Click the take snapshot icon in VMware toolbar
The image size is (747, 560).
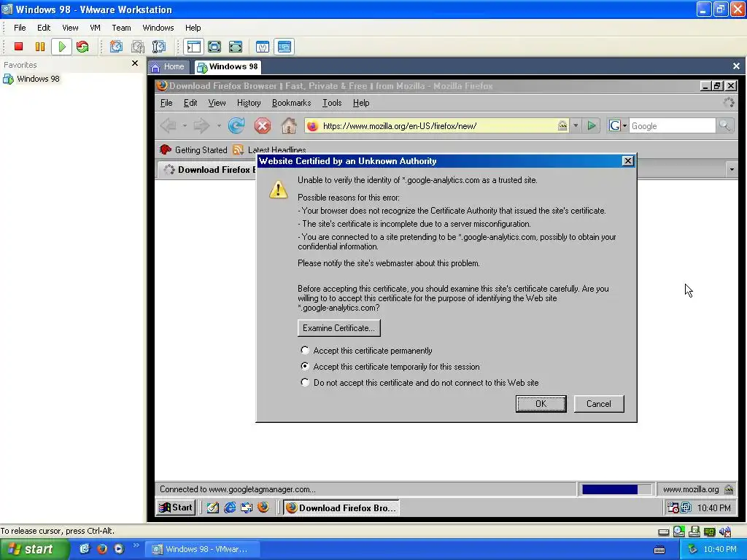(x=116, y=47)
